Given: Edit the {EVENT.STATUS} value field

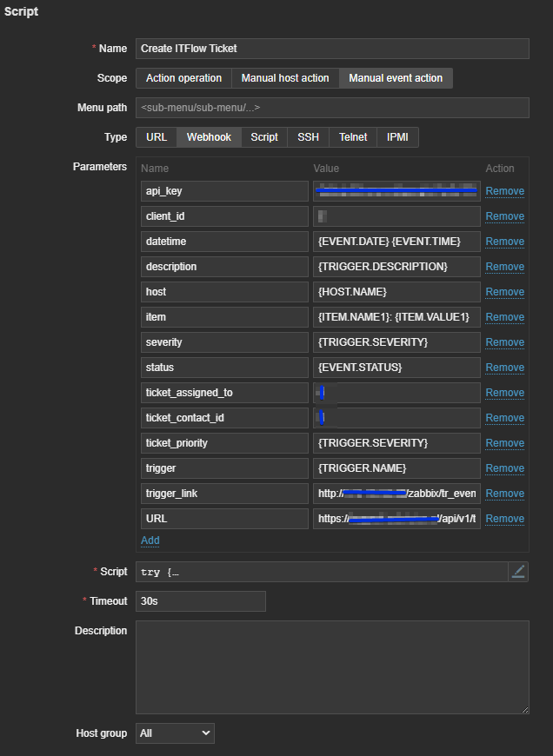Looking at the screenshot, I should 396,368.
